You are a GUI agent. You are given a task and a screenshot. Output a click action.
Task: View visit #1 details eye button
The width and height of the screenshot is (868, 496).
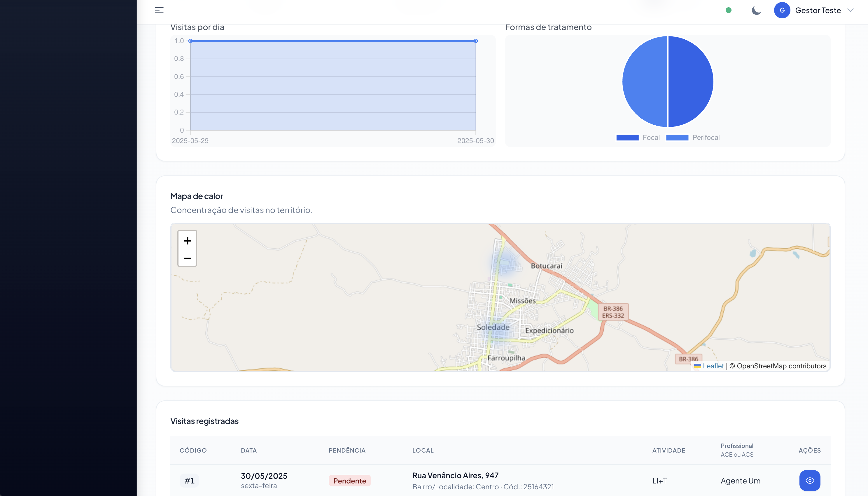click(809, 480)
